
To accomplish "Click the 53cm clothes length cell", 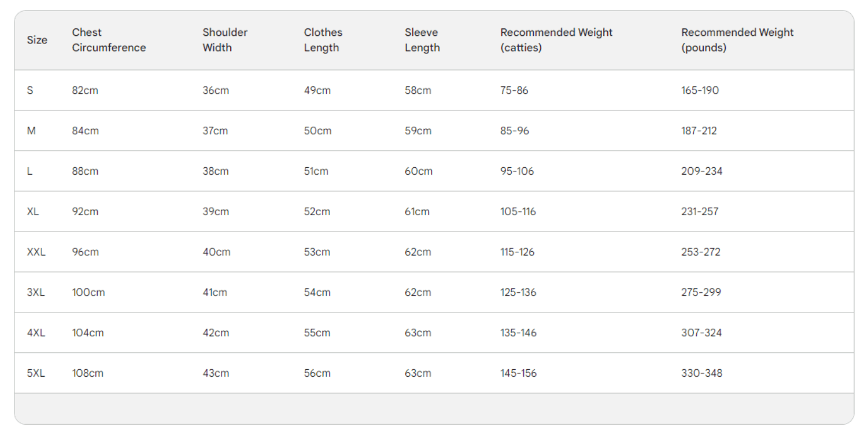I will (317, 252).
